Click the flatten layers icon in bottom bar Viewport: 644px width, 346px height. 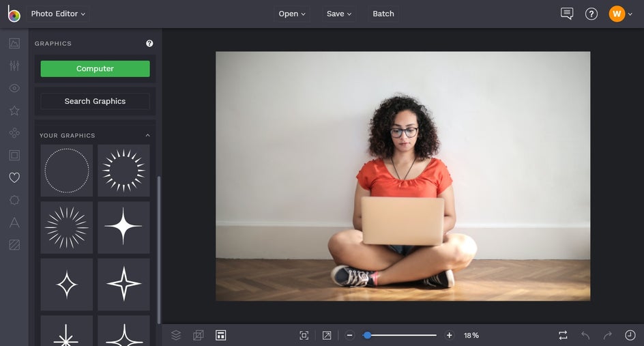click(199, 335)
